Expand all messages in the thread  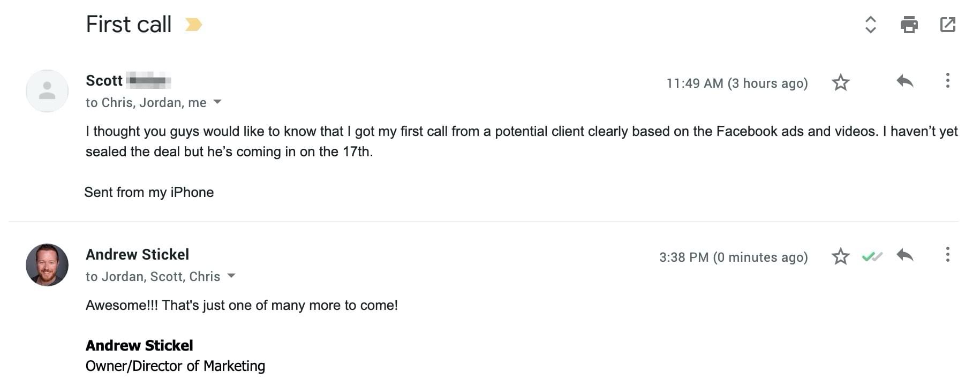pyautogui.click(x=870, y=25)
